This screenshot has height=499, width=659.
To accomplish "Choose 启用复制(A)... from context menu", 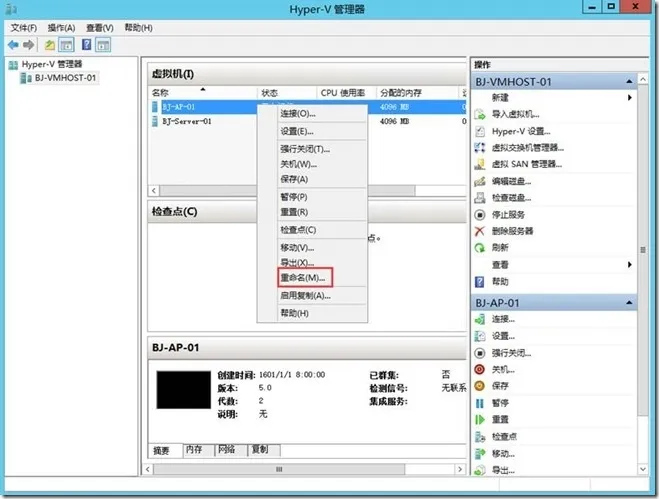I will click(311, 296).
